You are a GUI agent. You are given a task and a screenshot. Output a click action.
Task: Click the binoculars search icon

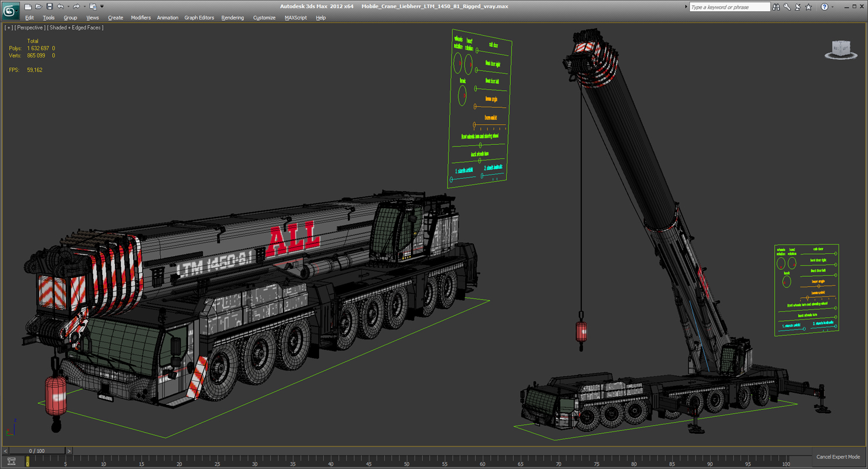coord(777,7)
